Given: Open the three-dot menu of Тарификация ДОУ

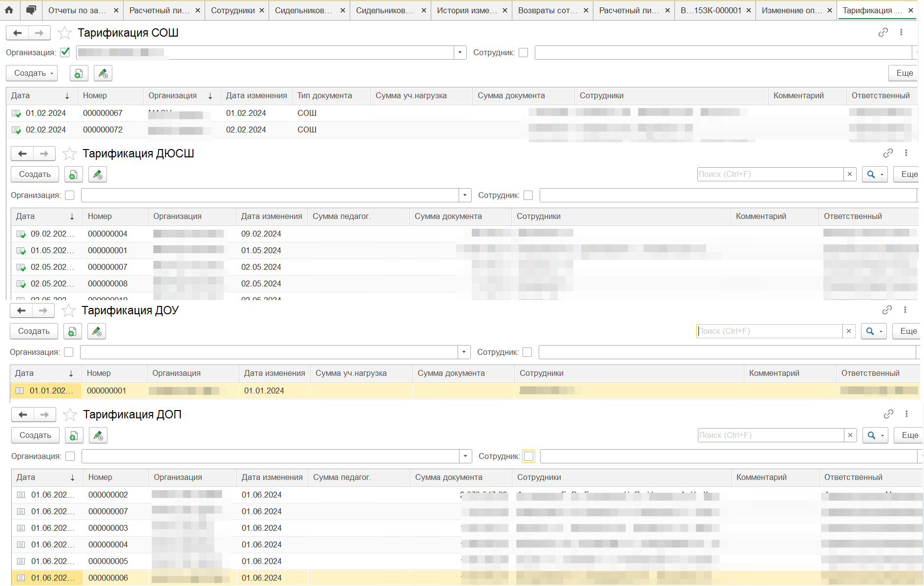Looking at the screenshot, I should coord(905,310).
